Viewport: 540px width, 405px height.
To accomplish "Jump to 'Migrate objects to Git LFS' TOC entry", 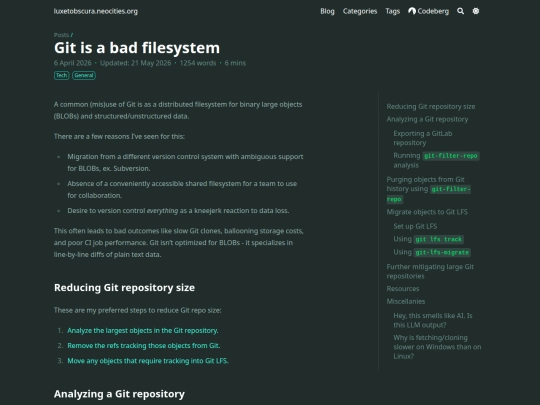I will (x=427, y=212).
